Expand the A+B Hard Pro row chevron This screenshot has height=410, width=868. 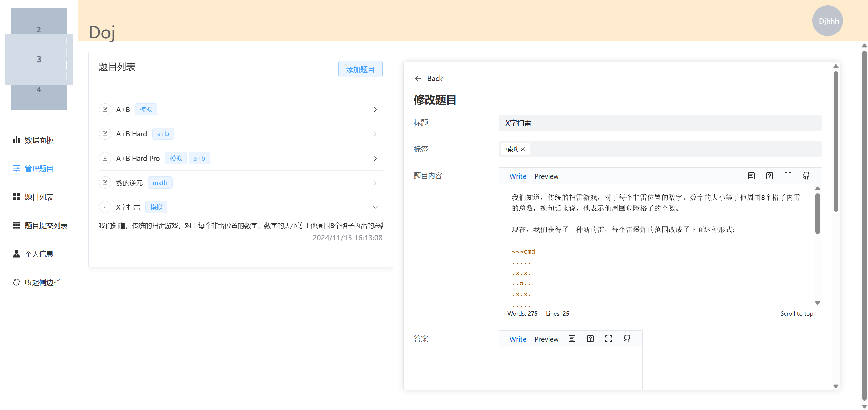375,159
